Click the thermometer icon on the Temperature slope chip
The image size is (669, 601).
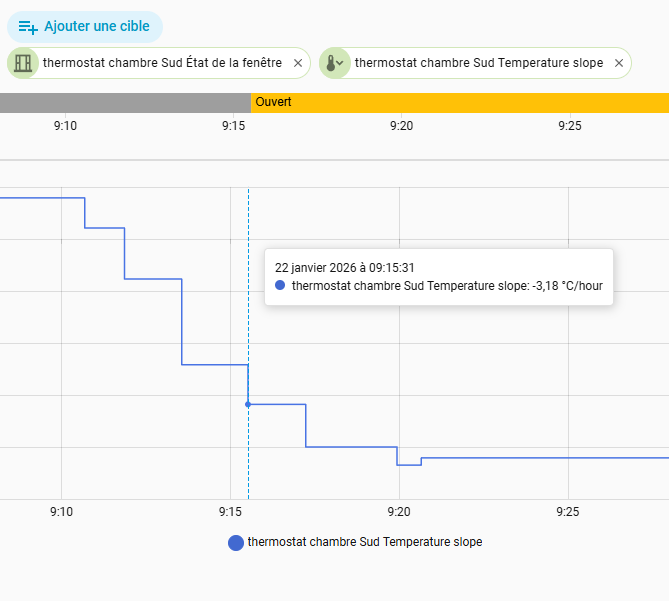pyautogui.click(x=335, y=63)
